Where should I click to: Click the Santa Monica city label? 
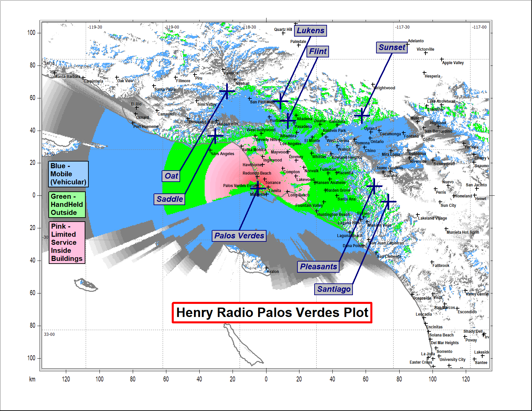(254, 150)
